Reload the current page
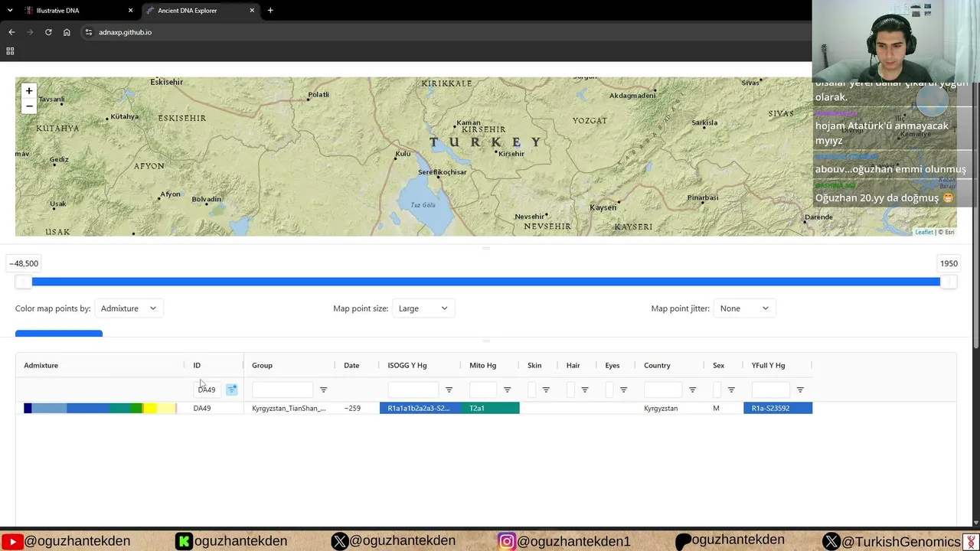The width and height of the screenshot is (980, 551). click(48, 32)
